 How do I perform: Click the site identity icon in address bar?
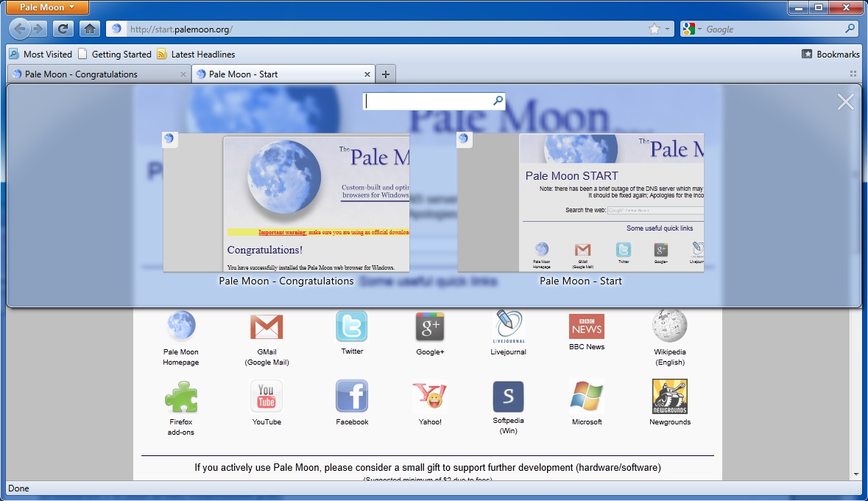coord(116,29)
